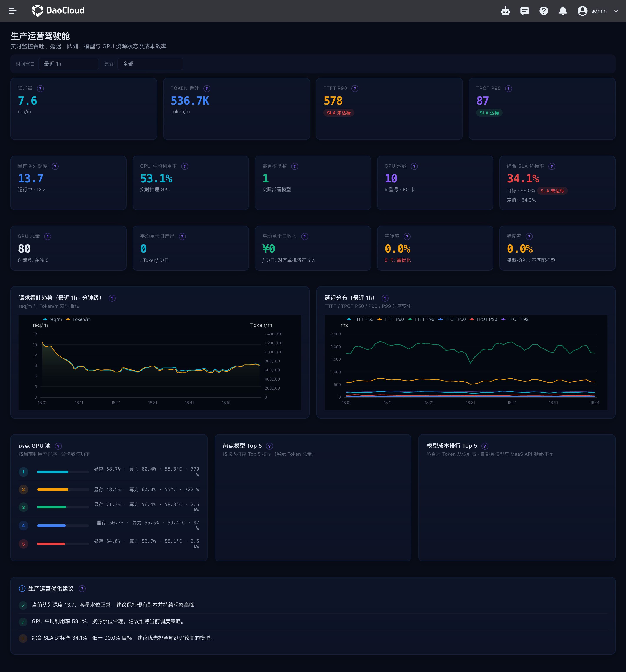
Task: Show help tooltip for GPU 平均利用率
Action: tap(185, 166)
